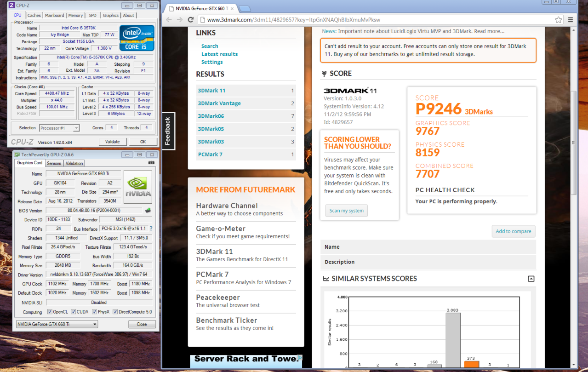The height and width of the screenshot is (372, 588).
Task: Open the Feedback side tab
Action: pos(168,131)
